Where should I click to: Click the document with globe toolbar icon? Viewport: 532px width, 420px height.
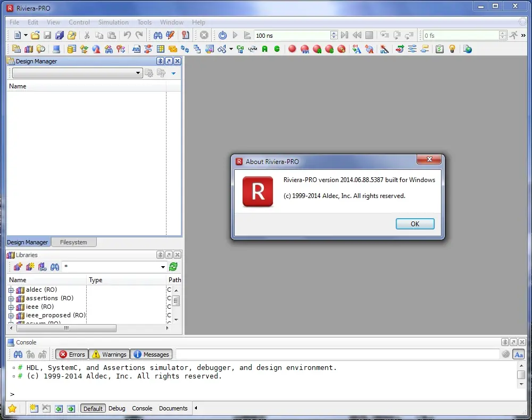coord(468,49)
